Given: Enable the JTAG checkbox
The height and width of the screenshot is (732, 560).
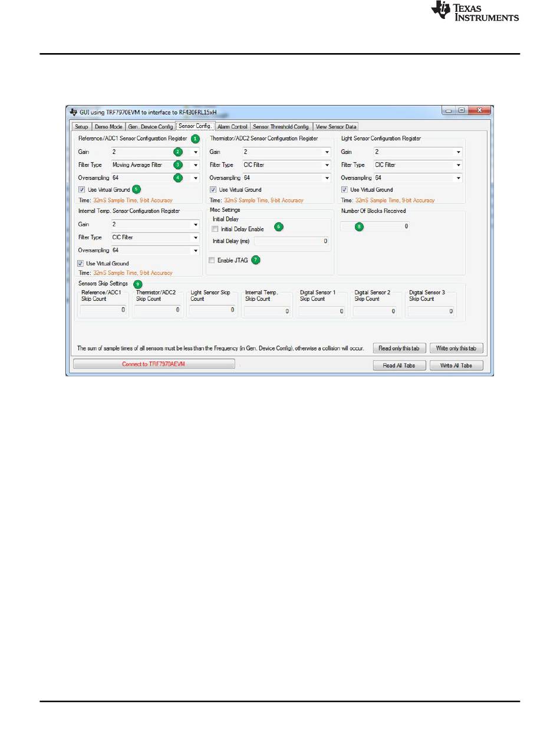Looking at the screenshot, I should (x=212, y=260).
